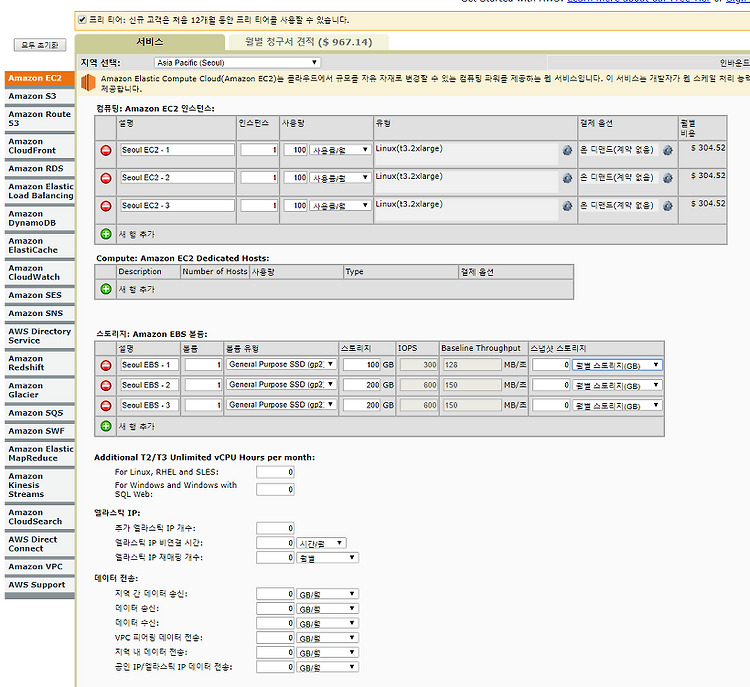Open billing option settings for Seoul EC2 - 1
Image resolution: width=750 pixels, height=687 pixels.
668,150
